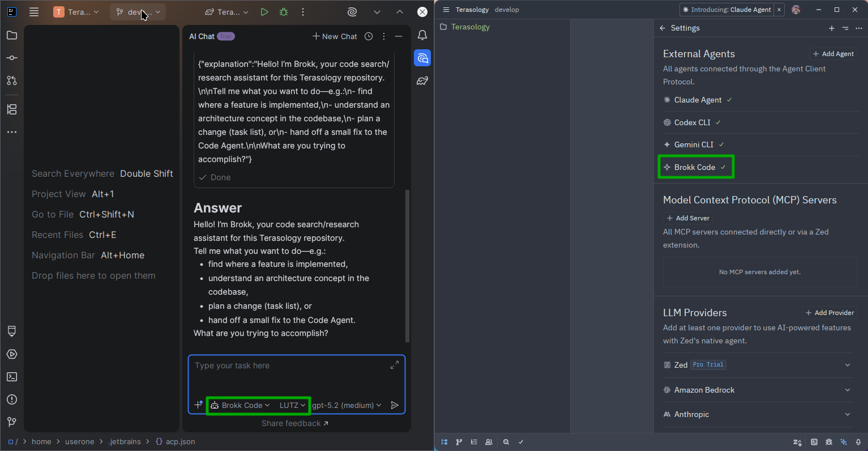Toggle Zed git panel in status bar
Screen dimensions: 868x451
pos(459,442)
